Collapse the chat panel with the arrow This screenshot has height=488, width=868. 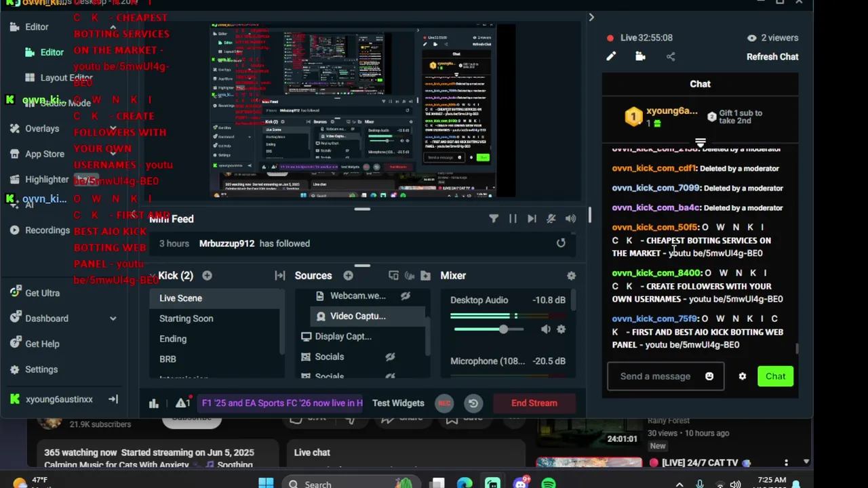pyautogui.click(x=591, y=17)
